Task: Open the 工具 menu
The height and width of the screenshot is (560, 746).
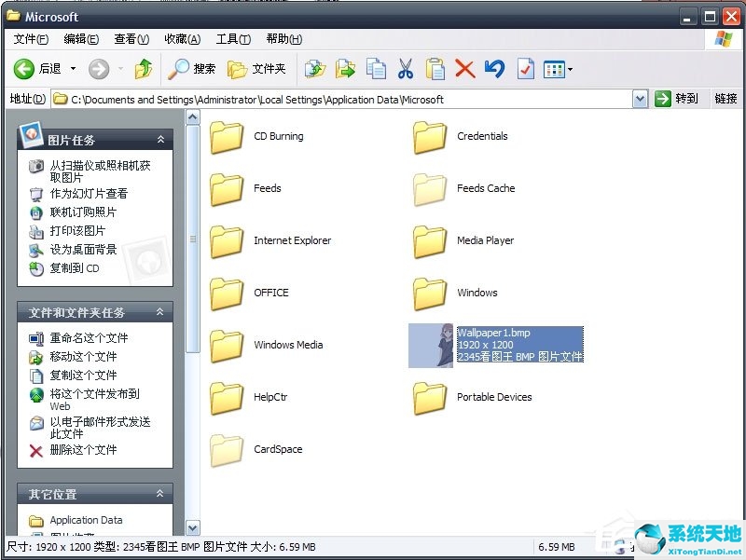Action: tap(231, 39)
